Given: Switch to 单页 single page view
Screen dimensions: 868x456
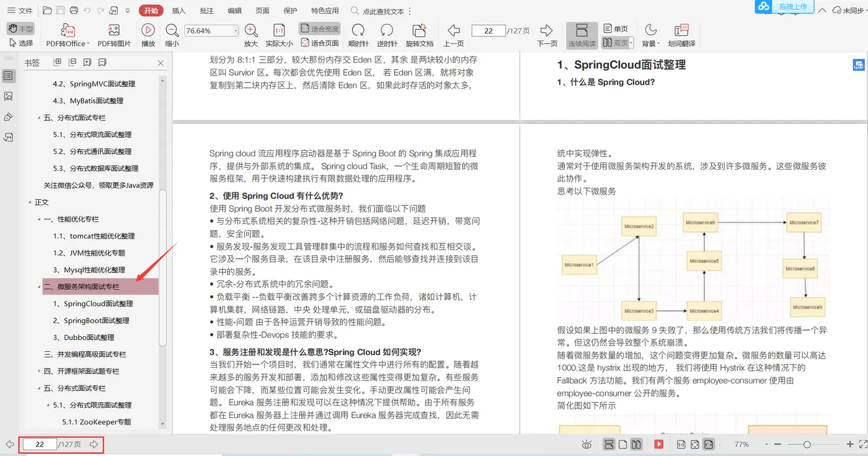Looking at the screenshot, I should pos(615,29).
